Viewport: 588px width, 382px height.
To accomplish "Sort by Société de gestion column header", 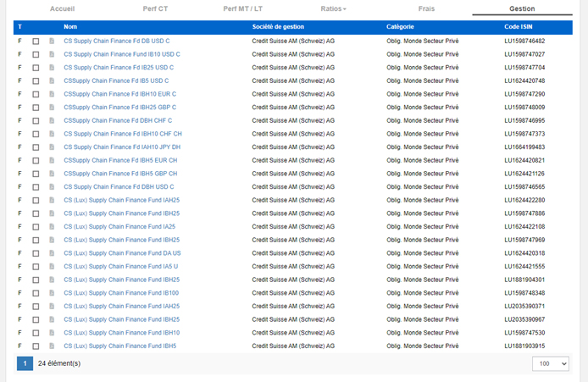I will (278, 26).
